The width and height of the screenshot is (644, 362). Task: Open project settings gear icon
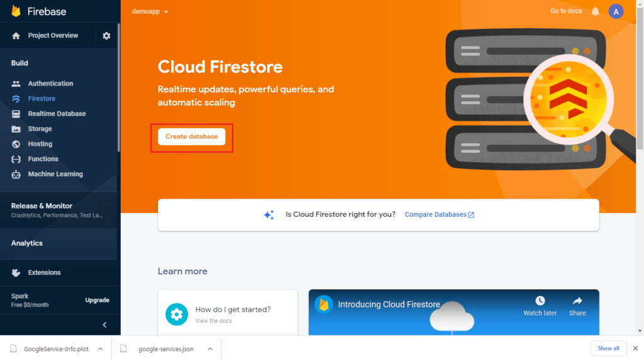106,36
